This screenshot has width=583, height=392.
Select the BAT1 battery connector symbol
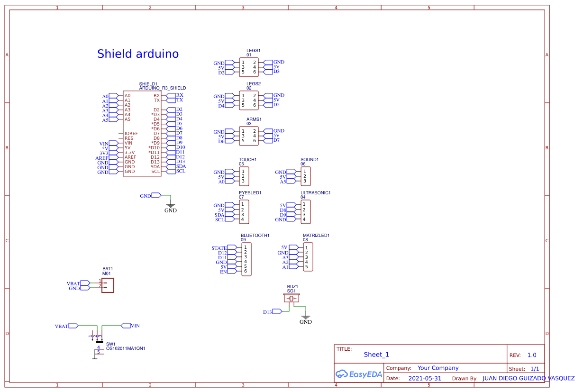108,285
